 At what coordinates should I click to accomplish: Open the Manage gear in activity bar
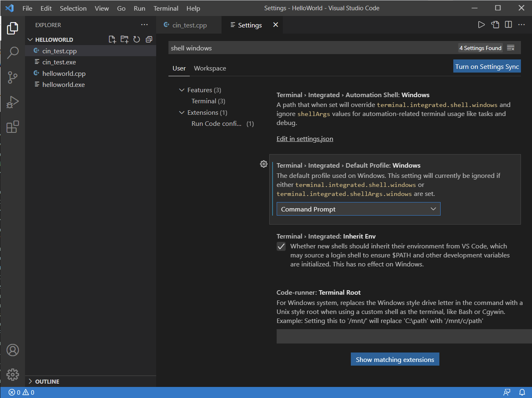(13, 374)
